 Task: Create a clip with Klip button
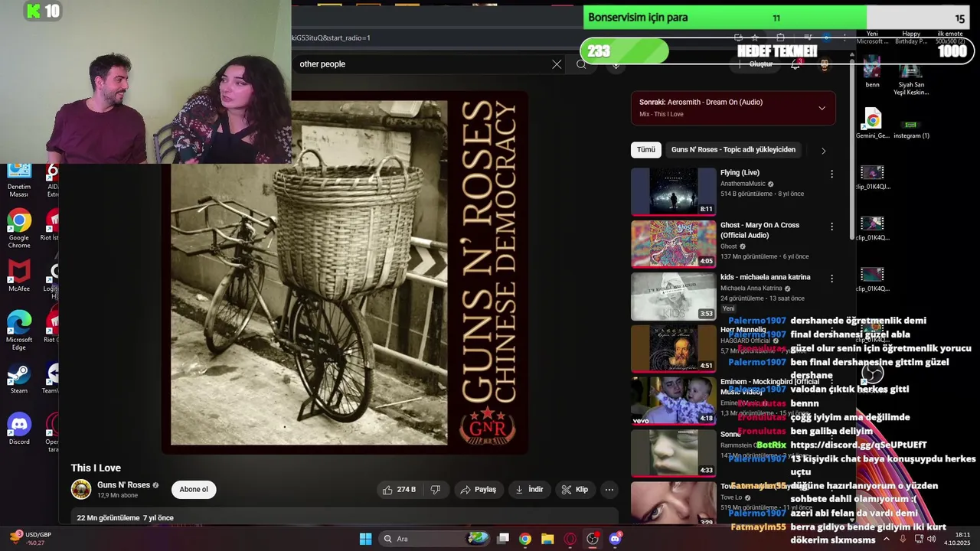coord(575,490)
